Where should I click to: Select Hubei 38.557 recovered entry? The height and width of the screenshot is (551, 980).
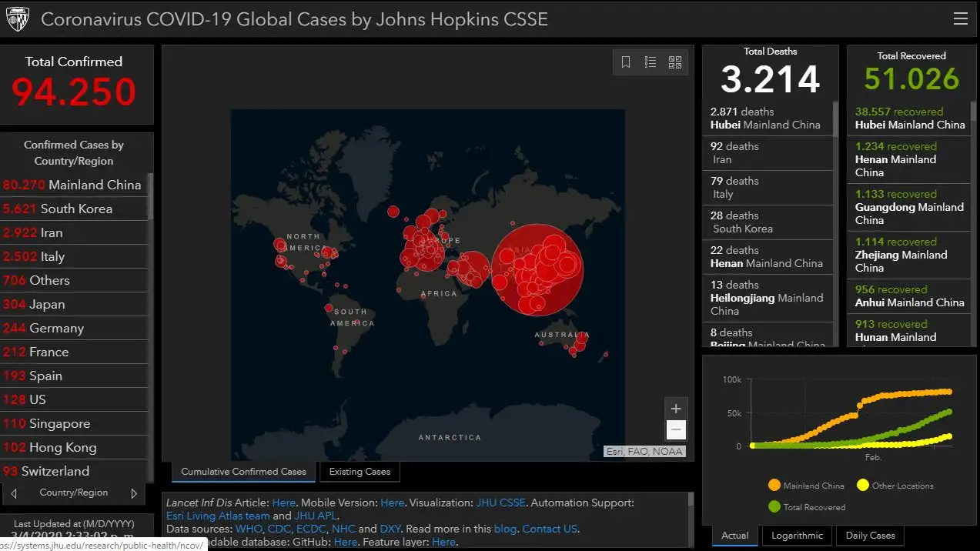tap(909, 119)
